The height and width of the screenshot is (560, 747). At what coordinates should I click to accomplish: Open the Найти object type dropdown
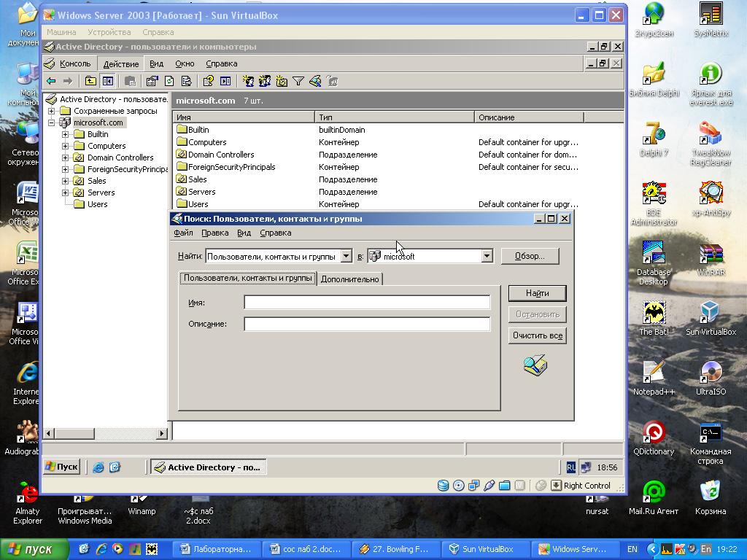coord(347,256)
